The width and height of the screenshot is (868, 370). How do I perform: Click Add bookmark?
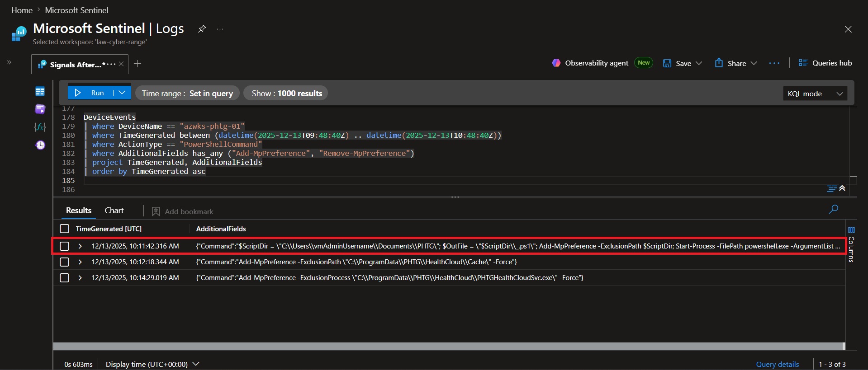tap(182, 211)
